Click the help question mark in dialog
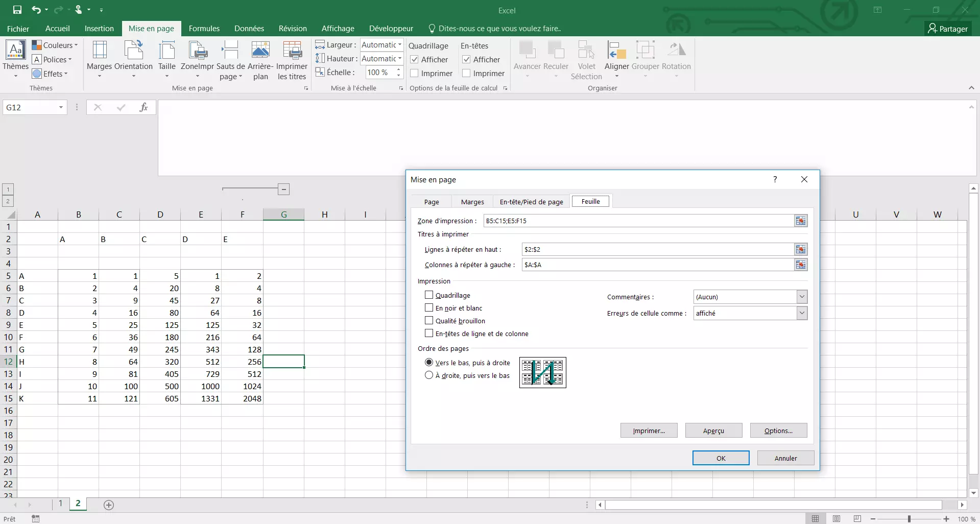Viewport: 980px width, 524px height. coord(775,179)
